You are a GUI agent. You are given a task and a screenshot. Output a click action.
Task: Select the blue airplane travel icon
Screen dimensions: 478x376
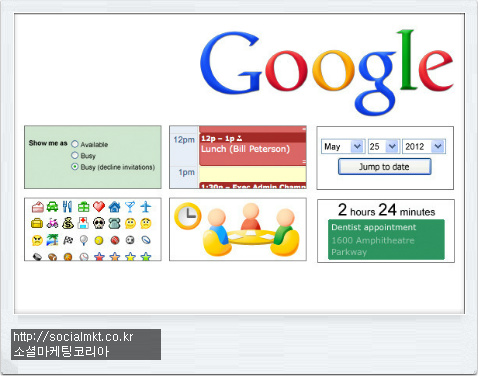[146, 207]
